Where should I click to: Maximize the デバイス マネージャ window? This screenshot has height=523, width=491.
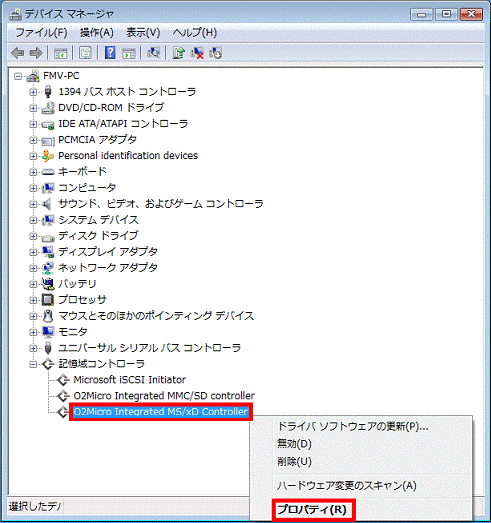coord(446,14)
